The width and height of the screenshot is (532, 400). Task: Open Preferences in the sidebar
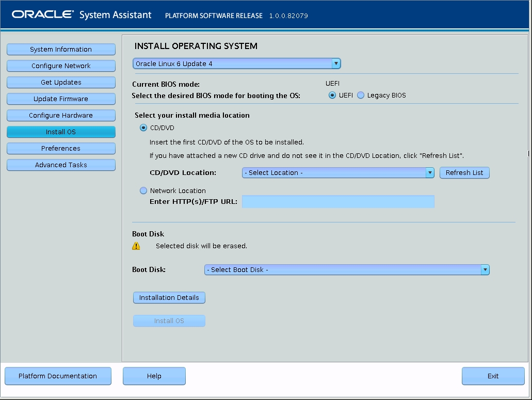(x=61, y=149)
